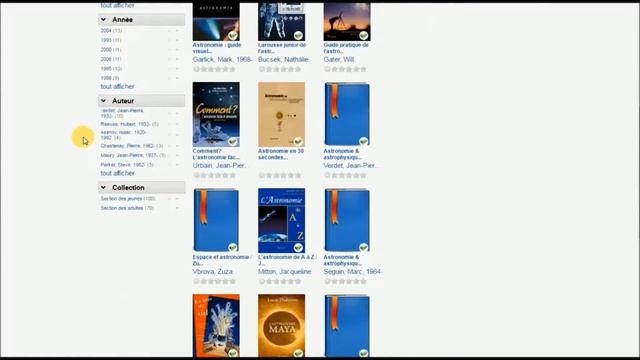Open Astronomie & astrophysiqu... title above Verdet
The width and height of the screenshot is (640, 360).
click(342, 154)
